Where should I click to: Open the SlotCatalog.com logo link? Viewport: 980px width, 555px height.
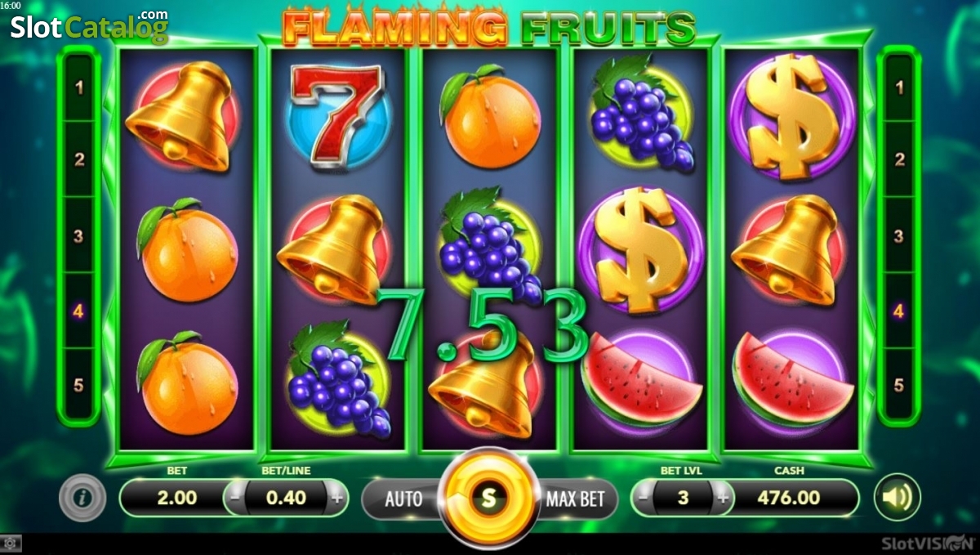(x=89, y=27)
